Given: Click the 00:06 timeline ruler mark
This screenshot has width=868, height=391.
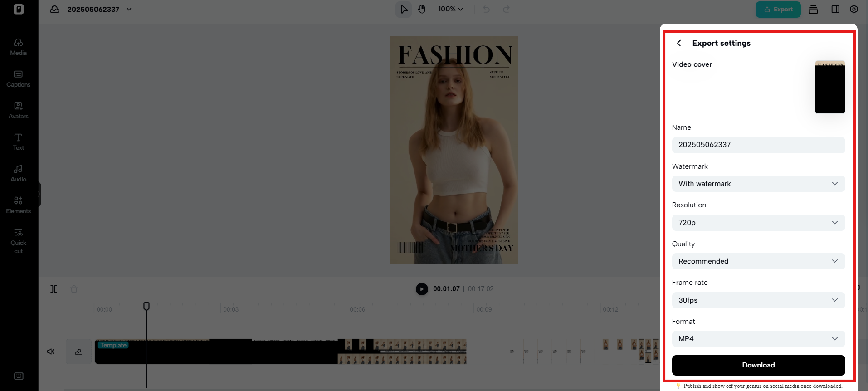Looking at the screenshot, I should pyautogui.click(x=357, y=309).
